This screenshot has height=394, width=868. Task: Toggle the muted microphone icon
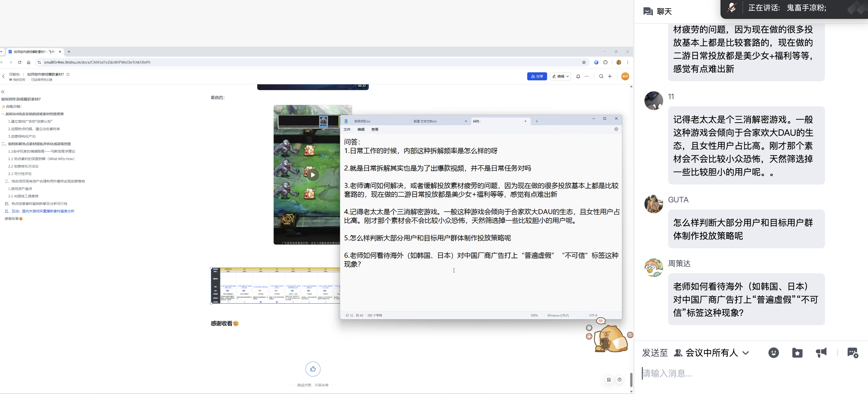click(732, 8)
